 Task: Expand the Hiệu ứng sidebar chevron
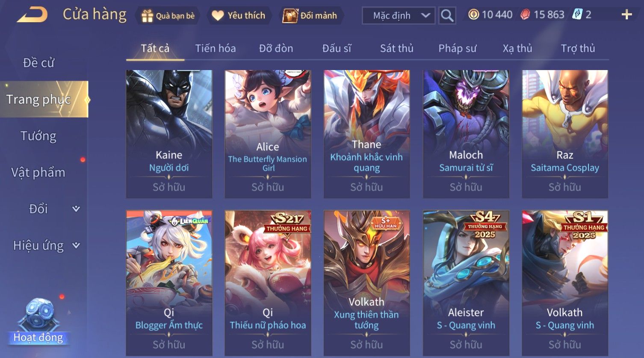click(x=76, y=246)
